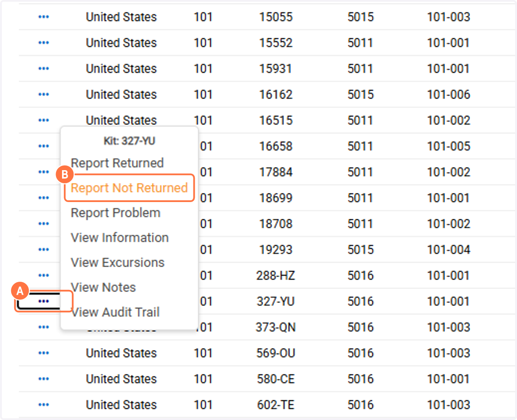
Task: Select United States in row 15931
Action: click(x=121, y=69)
